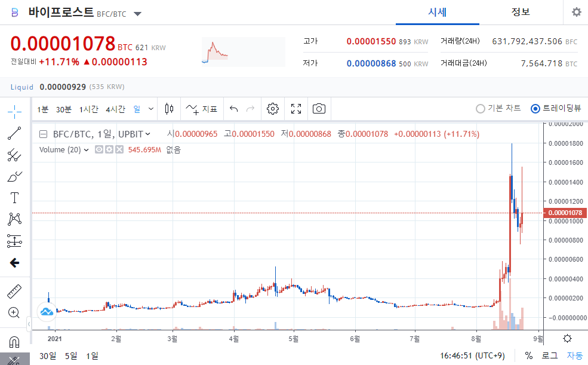588x365 pixels.
Task: Toggle 로그 logarithmic scale
Action: (550, 355)
